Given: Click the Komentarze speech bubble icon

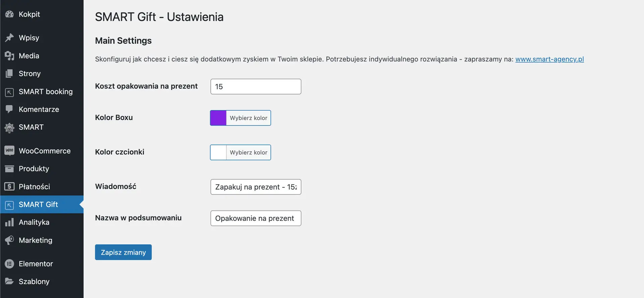Looking at the screenshot, I should coord(9,109).
